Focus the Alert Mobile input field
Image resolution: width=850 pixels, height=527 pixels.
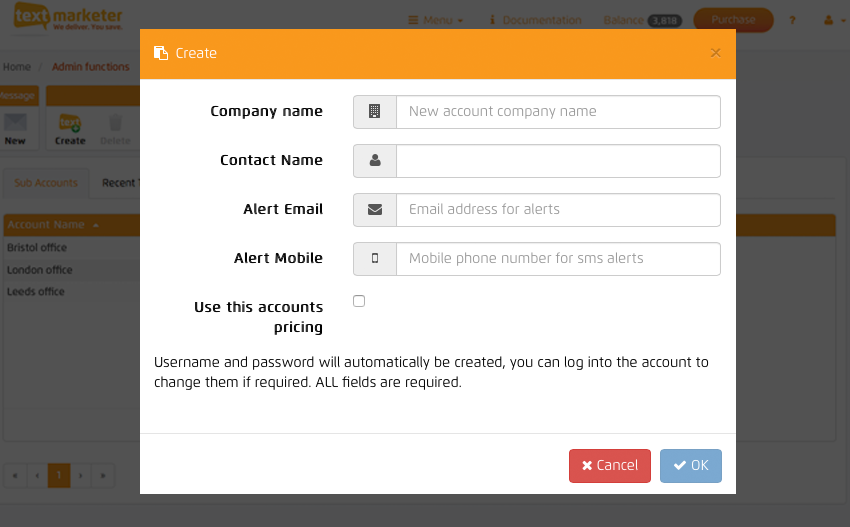558,259
